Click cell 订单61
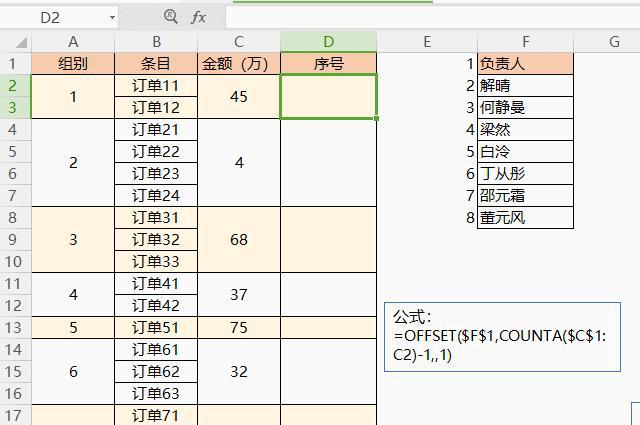 click(x=156, y=349)
